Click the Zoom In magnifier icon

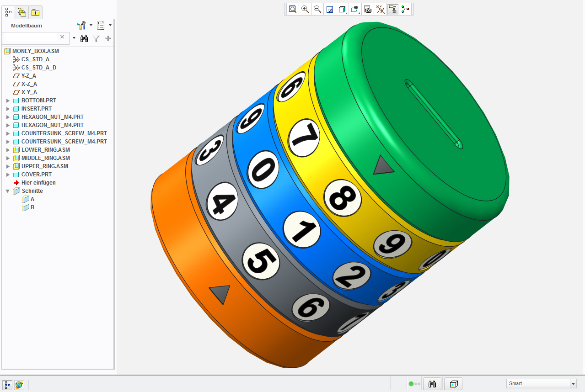[x=305, y=9]
